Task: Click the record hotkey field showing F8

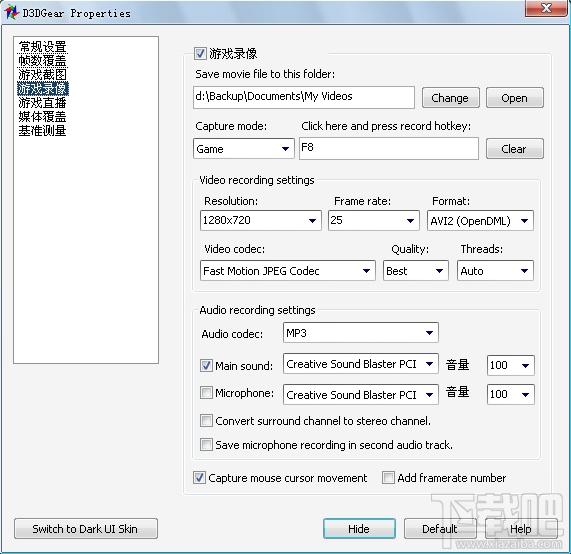Action: [389, 148]
